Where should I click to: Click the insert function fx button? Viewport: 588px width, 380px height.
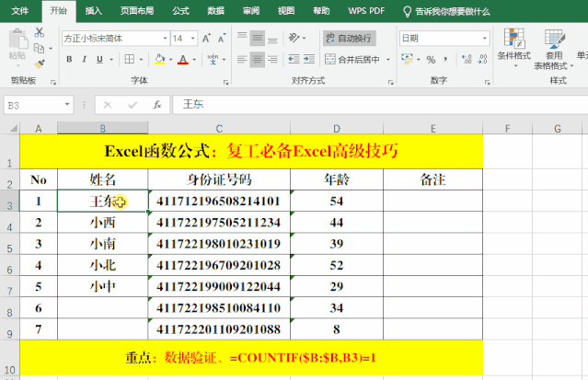pos(157,105)
